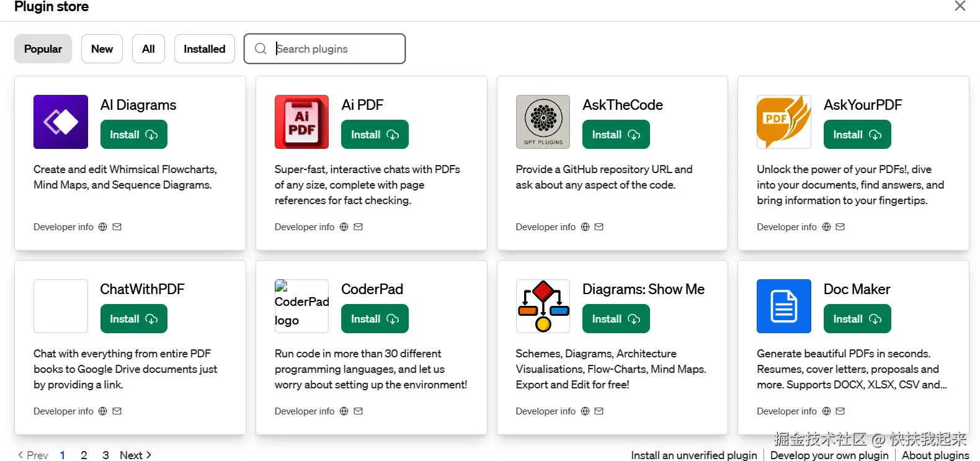Install the AskTheCode plugin
Viewport: 980px width, 461px height.
click(x=615, y=135)
